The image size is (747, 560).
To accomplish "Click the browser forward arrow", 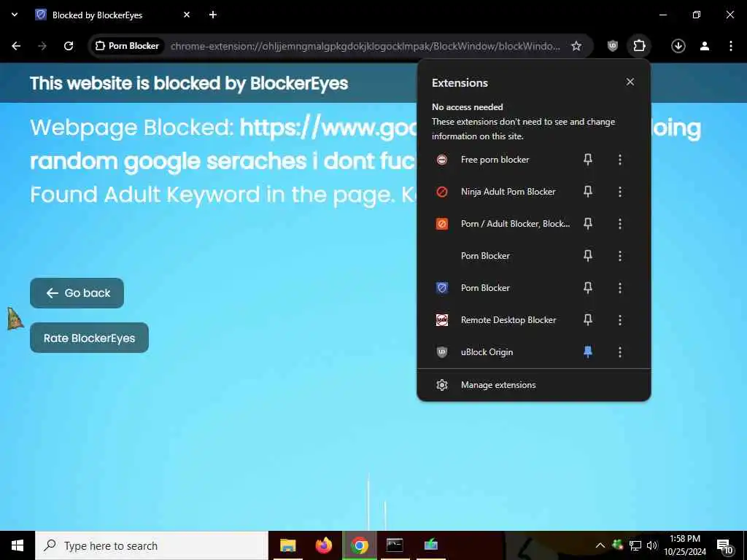I will (42, 46).
